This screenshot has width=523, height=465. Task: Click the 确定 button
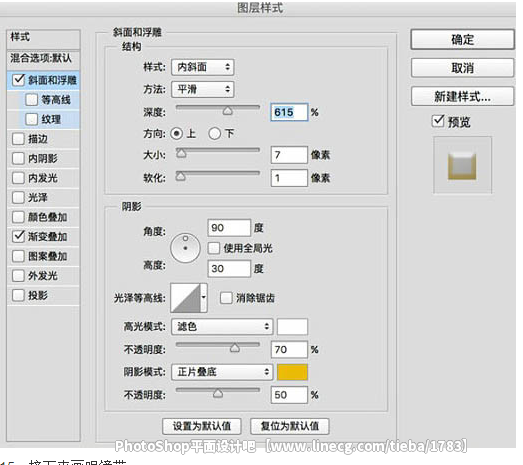pos(462,39)
